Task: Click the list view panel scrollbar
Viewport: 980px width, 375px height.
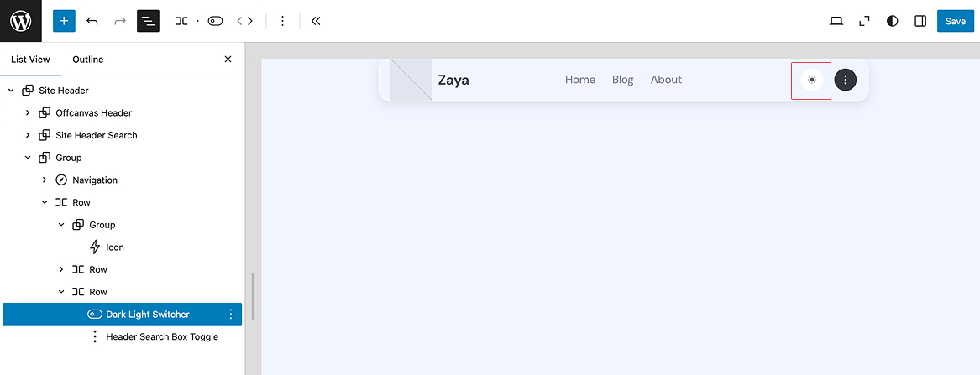Action: [253, 296]
